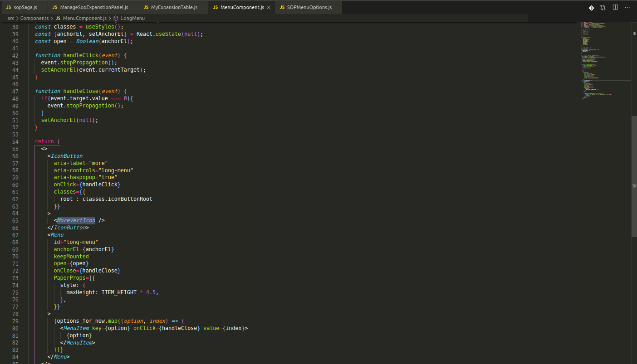Click the JS icon in breadcrumb MenuComponent.js
The height and width of the screenshot is (364, 637).
point(58,18)
